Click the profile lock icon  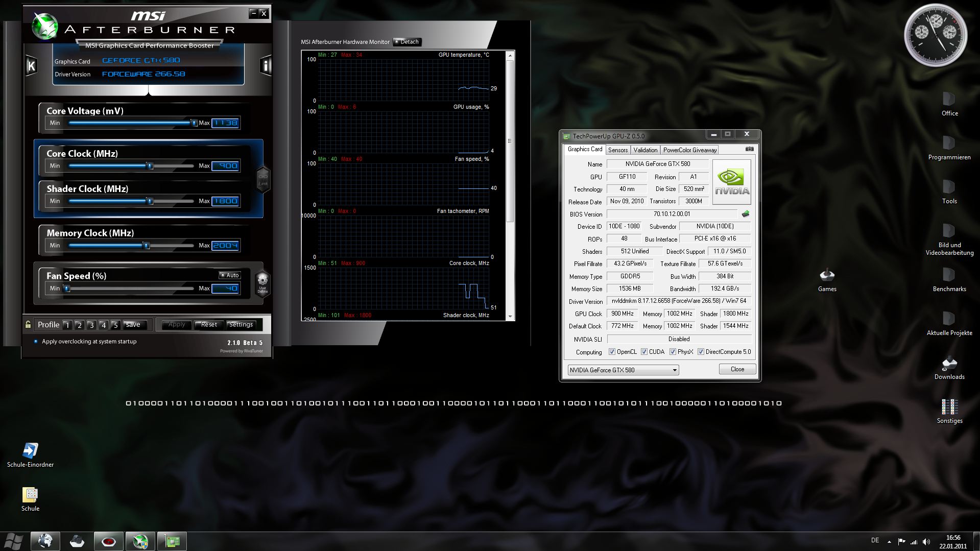(x=28, y=324)
